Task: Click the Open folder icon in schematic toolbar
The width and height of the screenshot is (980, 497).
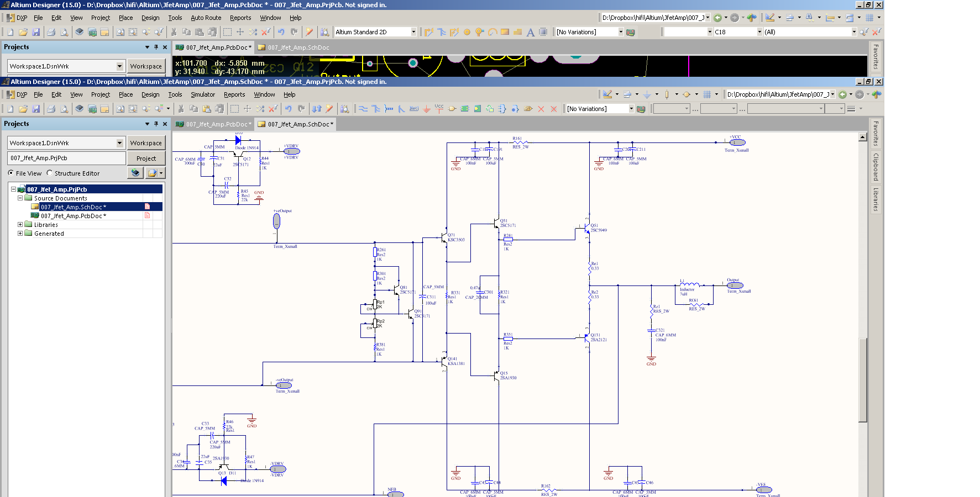Action: pyautogui.click(x=23, y=109)
